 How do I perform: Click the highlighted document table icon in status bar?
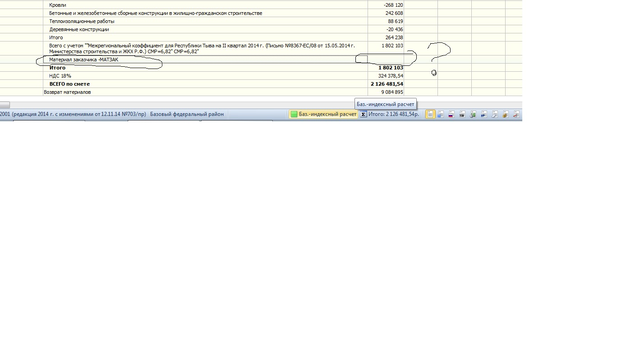430,114
